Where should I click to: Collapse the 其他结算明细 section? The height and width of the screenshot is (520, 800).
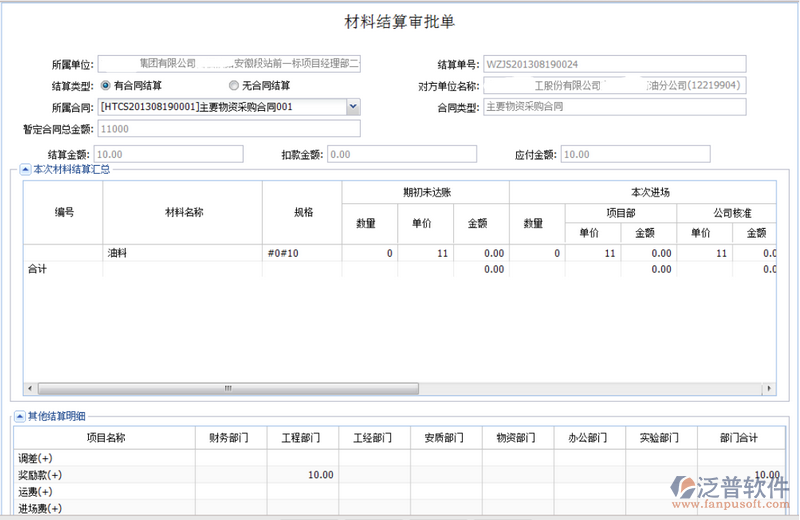pos(21,416)
